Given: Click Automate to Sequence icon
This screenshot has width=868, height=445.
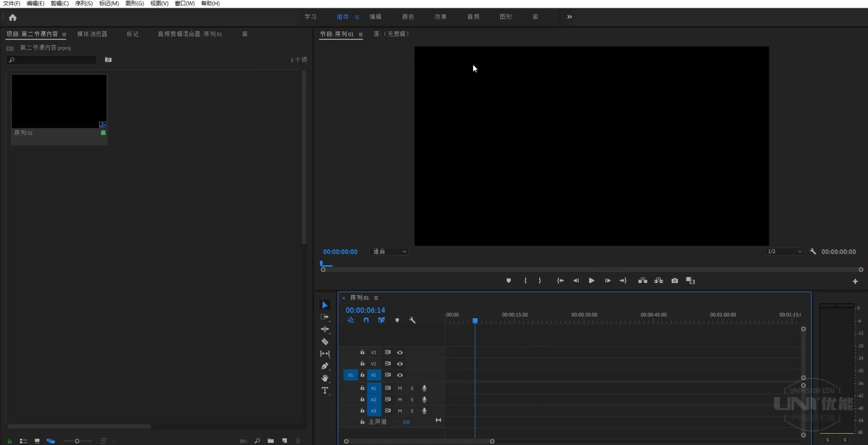Looking at the screenshot, I should point(243,441).
